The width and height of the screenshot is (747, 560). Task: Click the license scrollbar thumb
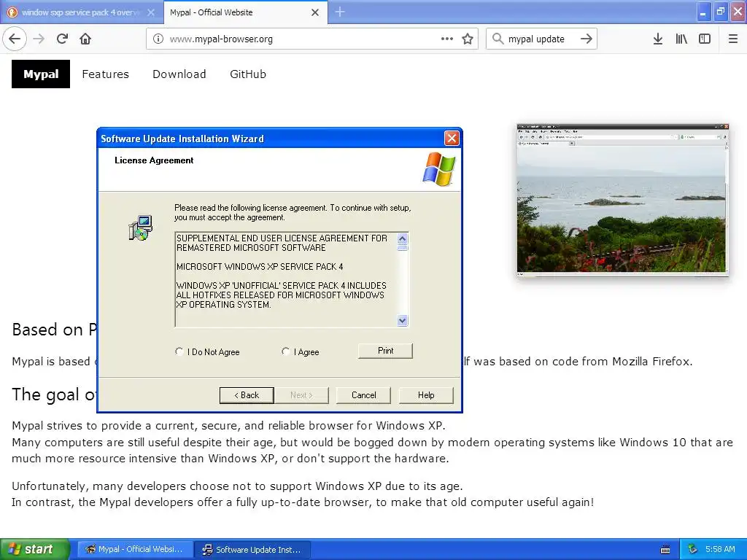tap(403, 248)
